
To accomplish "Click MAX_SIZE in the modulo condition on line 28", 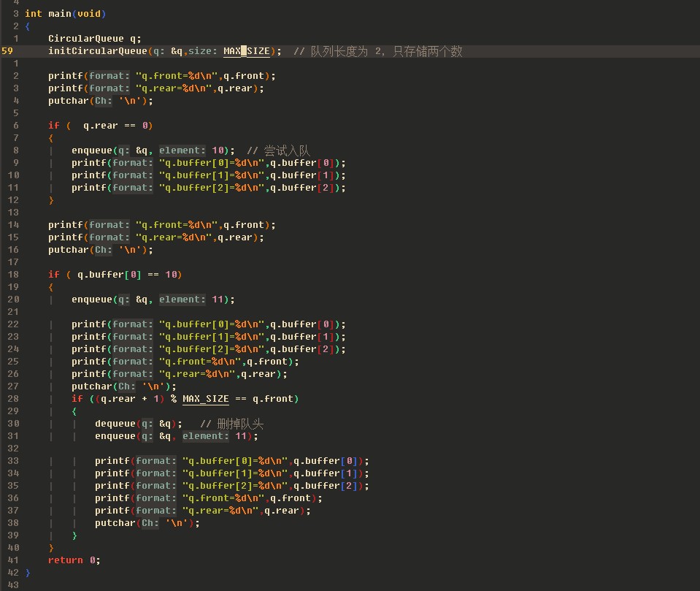I will [x=206, y=399].
